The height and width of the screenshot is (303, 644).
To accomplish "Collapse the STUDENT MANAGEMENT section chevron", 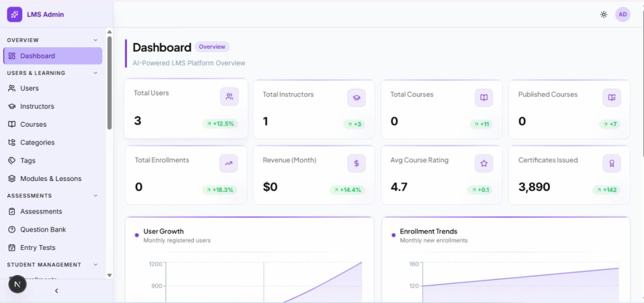I will [96, 265].
